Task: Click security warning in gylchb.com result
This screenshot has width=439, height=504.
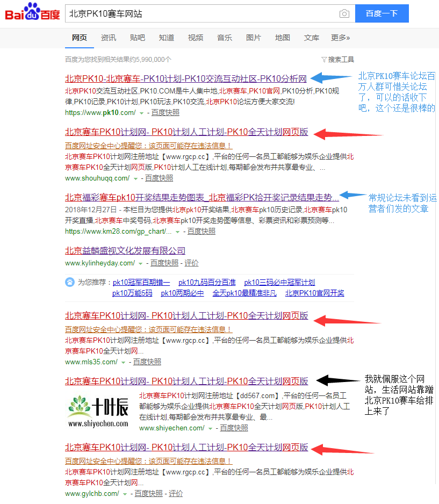Action: (x=148, y=461)
